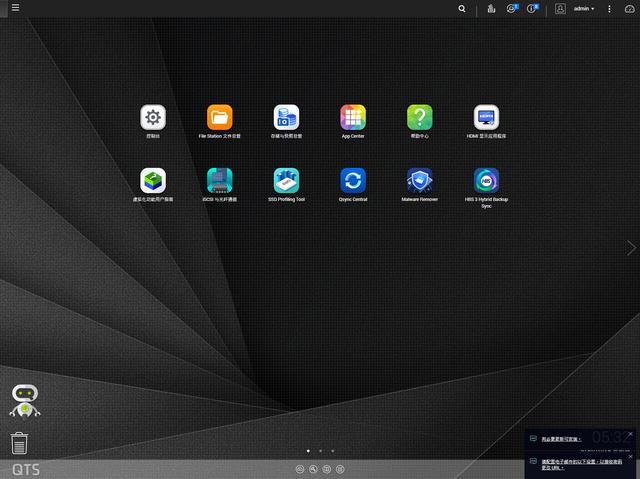This screenshot has width=640, height=479.
Task: Click third circular icon in bottom bar
Action: tap(327, 469)
